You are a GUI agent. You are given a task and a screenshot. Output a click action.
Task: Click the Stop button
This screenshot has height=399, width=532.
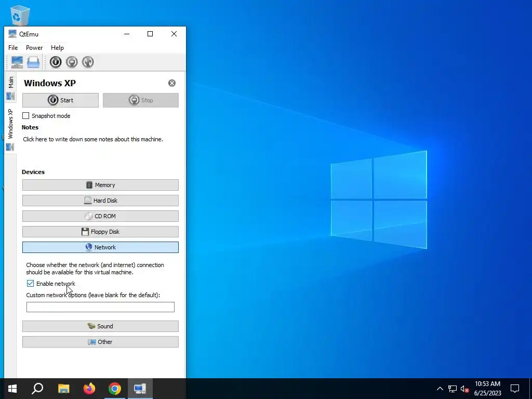[x=140, y=100]
